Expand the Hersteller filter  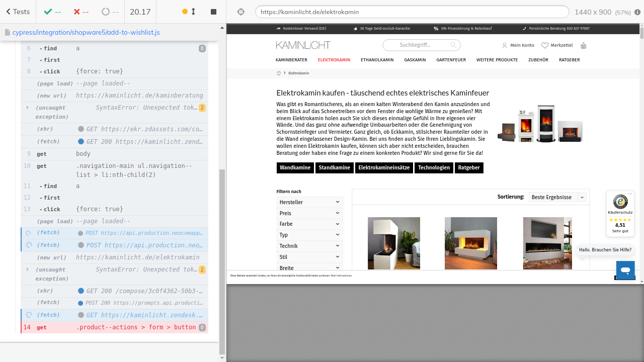[x=309, y=202]
